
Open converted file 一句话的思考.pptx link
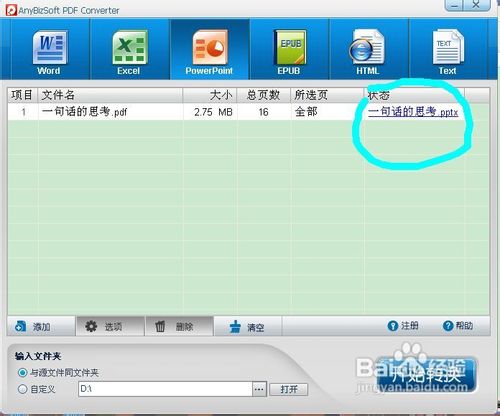(x=413, y=112)
